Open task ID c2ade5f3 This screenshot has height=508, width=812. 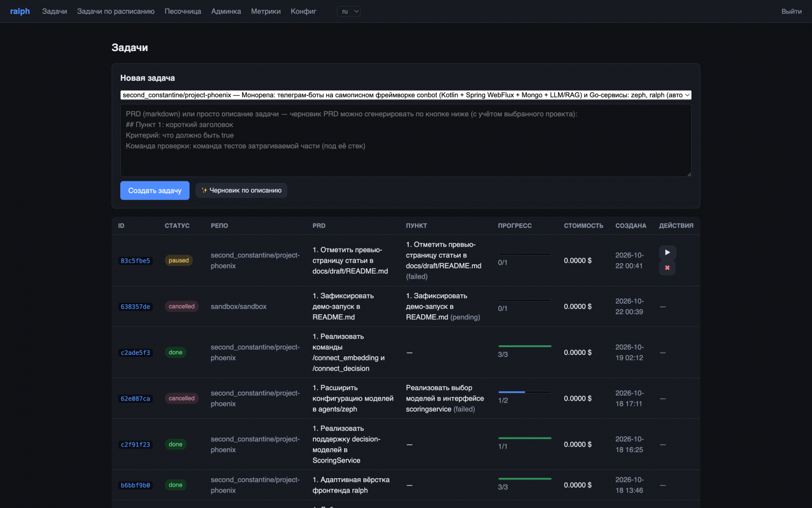click(135, 353)
